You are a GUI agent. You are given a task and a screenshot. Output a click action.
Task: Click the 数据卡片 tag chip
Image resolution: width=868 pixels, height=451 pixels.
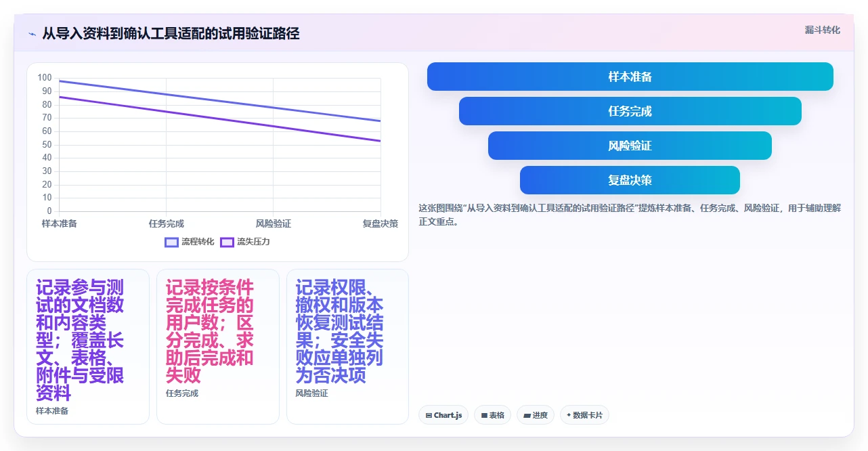[584, 415]
